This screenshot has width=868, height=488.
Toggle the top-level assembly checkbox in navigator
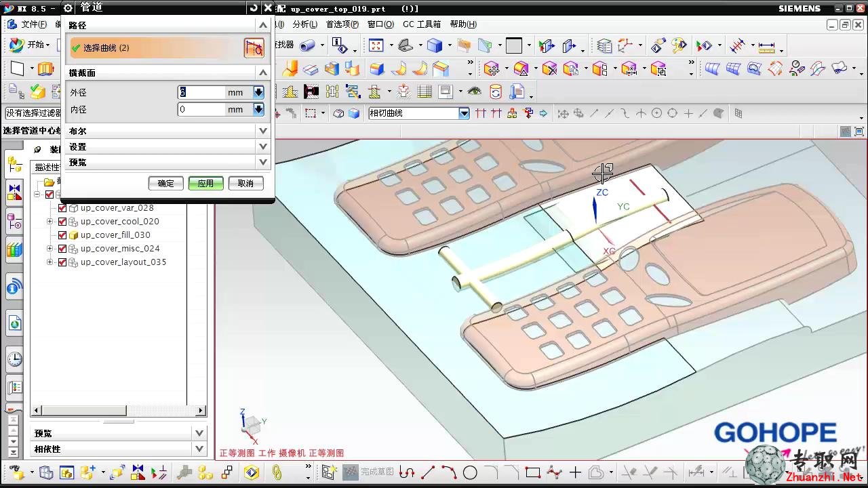49,195
